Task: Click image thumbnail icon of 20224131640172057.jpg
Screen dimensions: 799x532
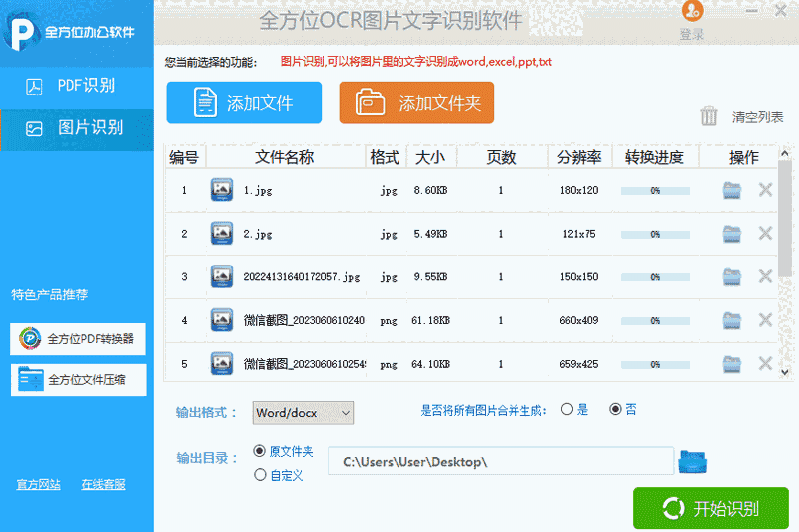Action: (222, 276)
